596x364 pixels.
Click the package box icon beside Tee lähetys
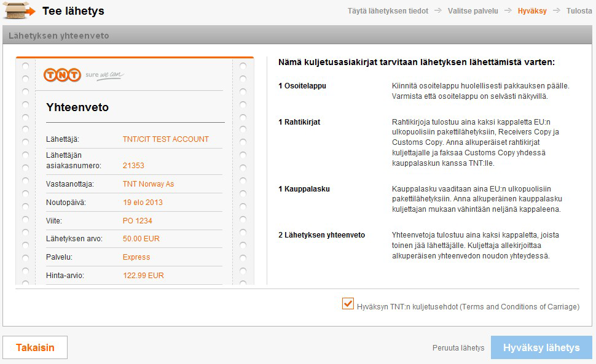coord(19,10)
